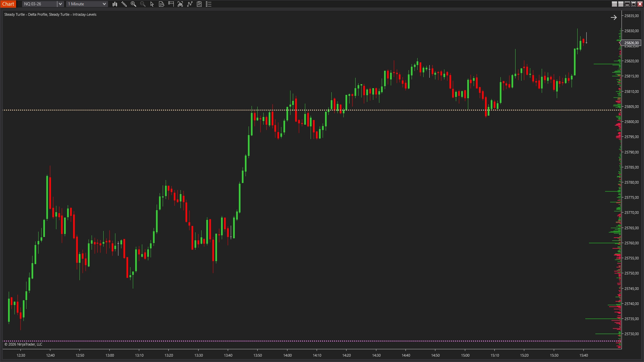This screenshot has height=362, width=644.
Task: Open the strategies line-graph icon
Action: point(190,4)
